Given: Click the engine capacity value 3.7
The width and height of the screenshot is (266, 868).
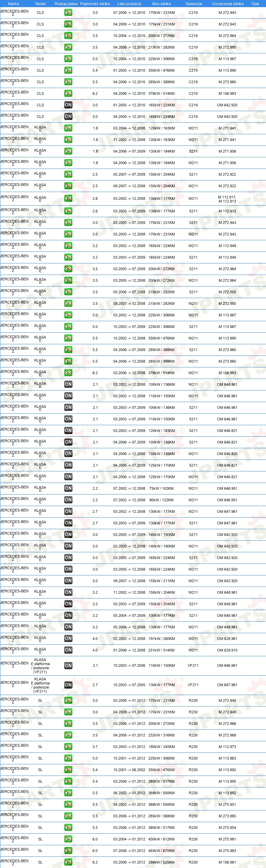Looking at the screenshot, I should coord(95,747).
